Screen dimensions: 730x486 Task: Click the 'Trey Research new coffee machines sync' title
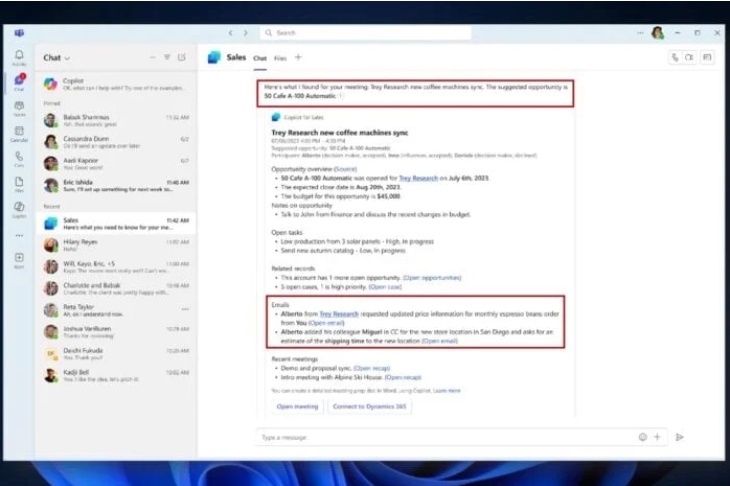pyautogui.click(x=339, y=133)
